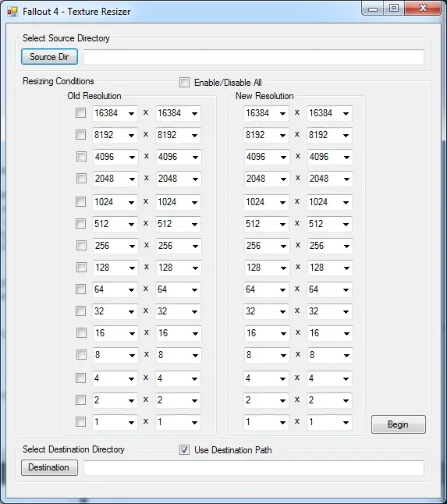The image size is (447, 504).
Task: Tick the 512 x 512 row checkbox
Action: (80, 224)
